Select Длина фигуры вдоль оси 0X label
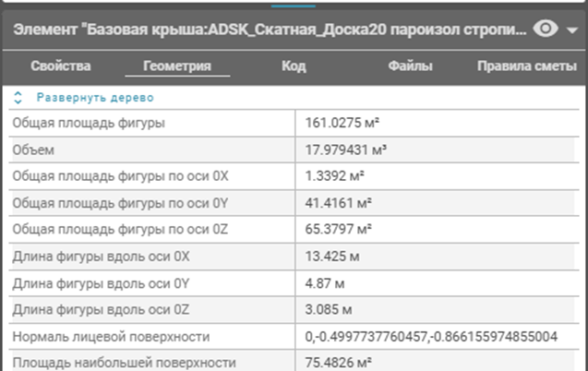This screenshot has height=371, width=588. point(101,257)
